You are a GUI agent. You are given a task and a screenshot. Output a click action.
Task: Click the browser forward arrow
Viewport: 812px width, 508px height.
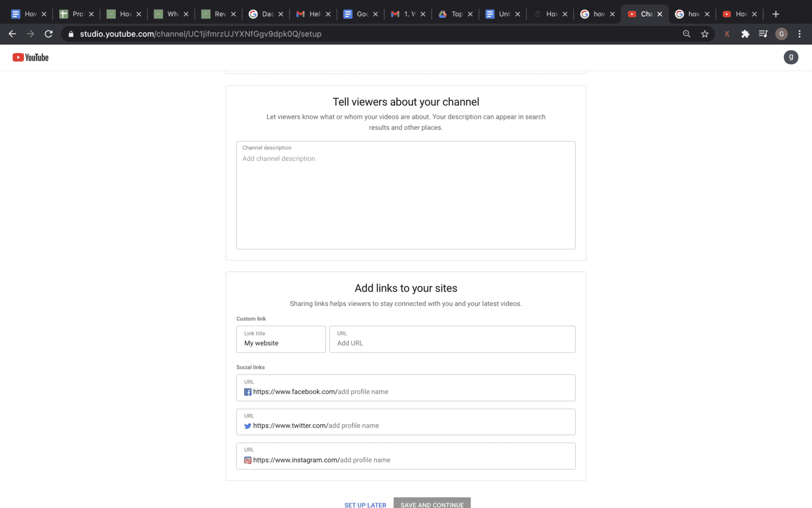(x=30, y=34)
